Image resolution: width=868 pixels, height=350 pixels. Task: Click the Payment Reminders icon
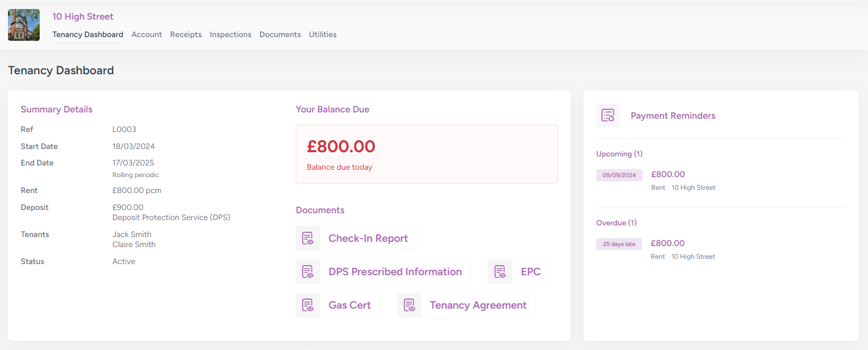[608, 116]
